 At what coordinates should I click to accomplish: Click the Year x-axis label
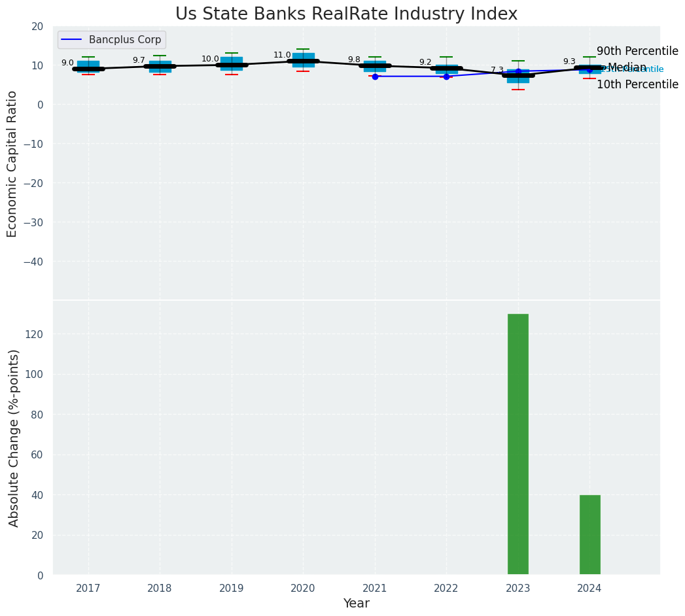pyautogui.click(x=357, y=604)
